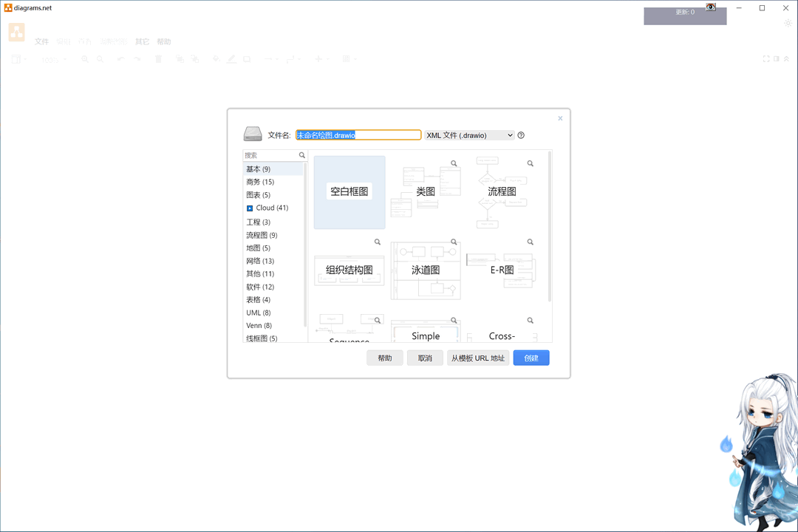Viewport: 798px width, 532px height.
Task: Click the diagrams.net logo icon
Action: point(16,32)
